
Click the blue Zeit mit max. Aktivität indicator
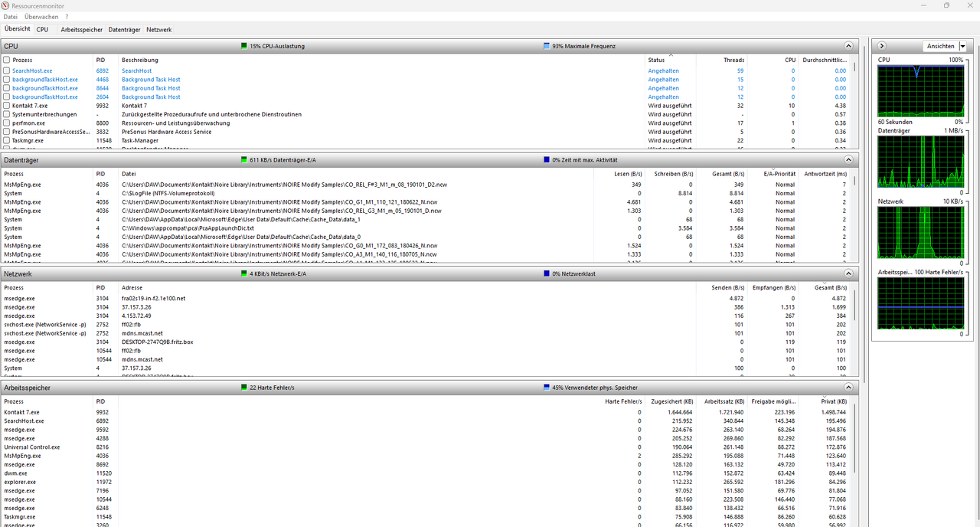click(x=547, y=160)
